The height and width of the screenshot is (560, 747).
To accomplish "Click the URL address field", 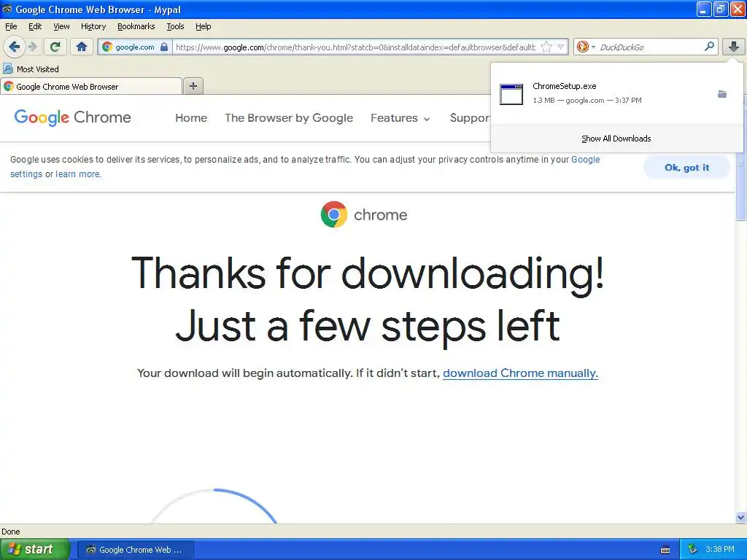I will [x=355, y=47].
